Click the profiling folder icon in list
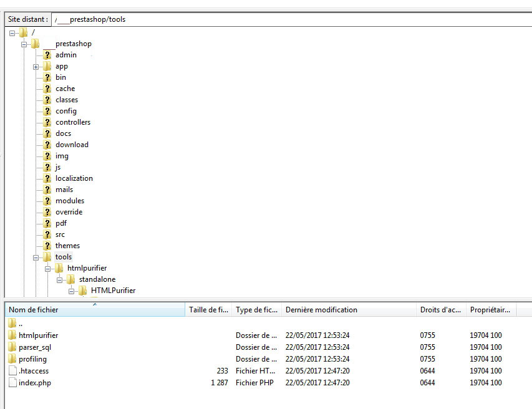This screenshot has height=409, width=532. (x=12, y=358)
